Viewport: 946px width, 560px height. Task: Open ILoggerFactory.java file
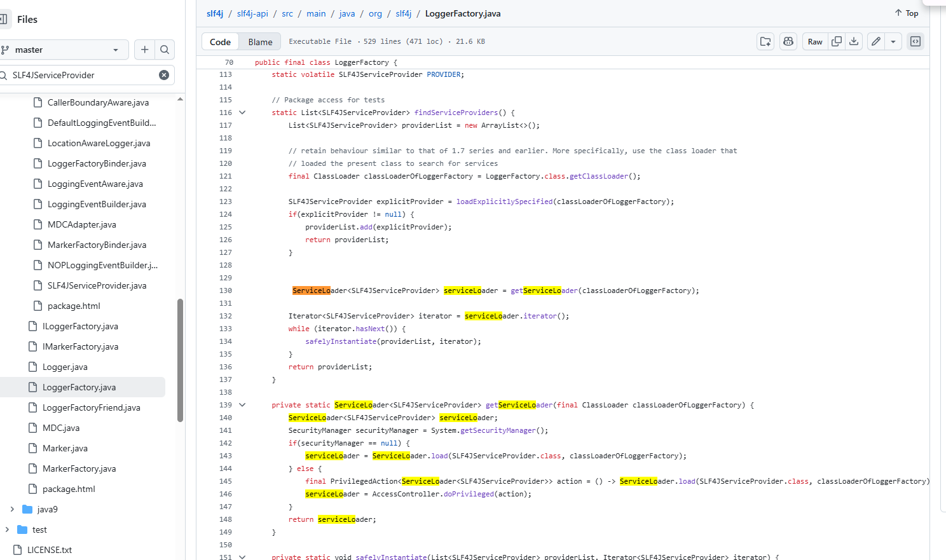tap(80, 326)
